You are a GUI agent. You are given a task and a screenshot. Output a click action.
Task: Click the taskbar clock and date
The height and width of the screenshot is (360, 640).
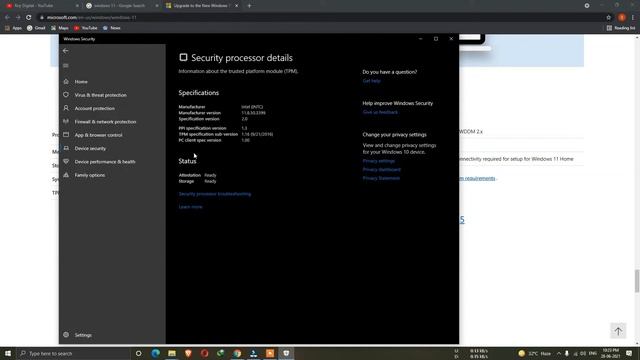tap(611, 353)
